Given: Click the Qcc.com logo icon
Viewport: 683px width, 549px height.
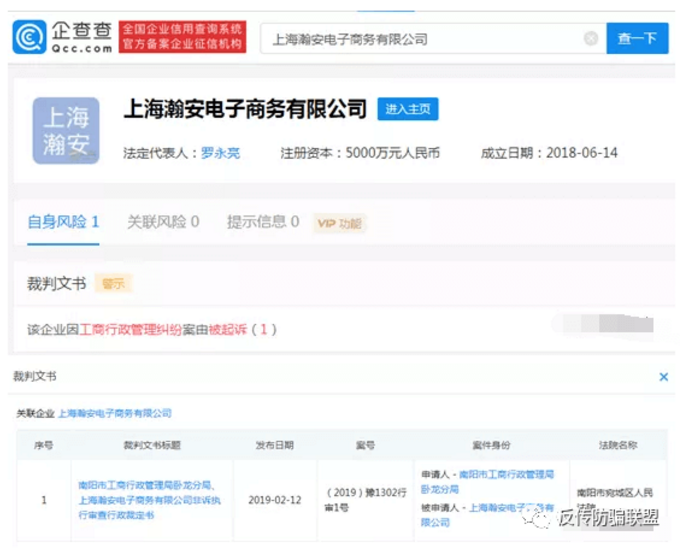Looking at the screenshot, I should (29, 37).
